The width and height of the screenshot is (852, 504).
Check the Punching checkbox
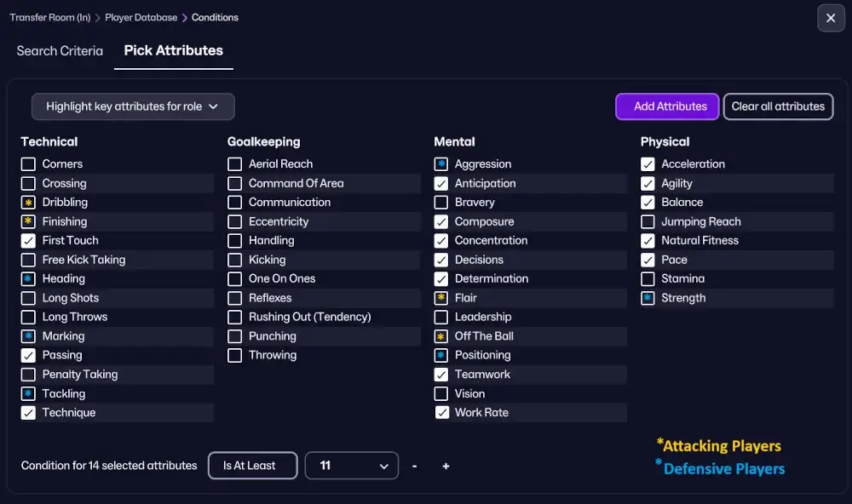coord(235,336)
